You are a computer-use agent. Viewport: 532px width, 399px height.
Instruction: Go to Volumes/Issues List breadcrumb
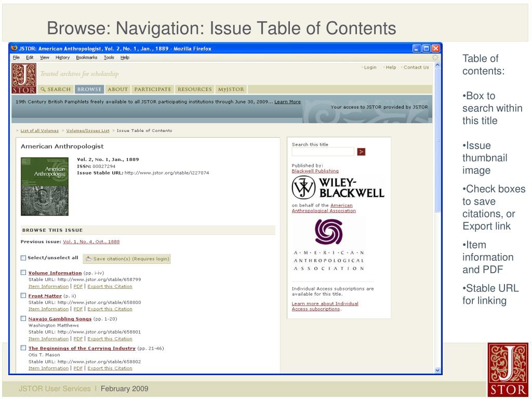[x=88, y=130]
